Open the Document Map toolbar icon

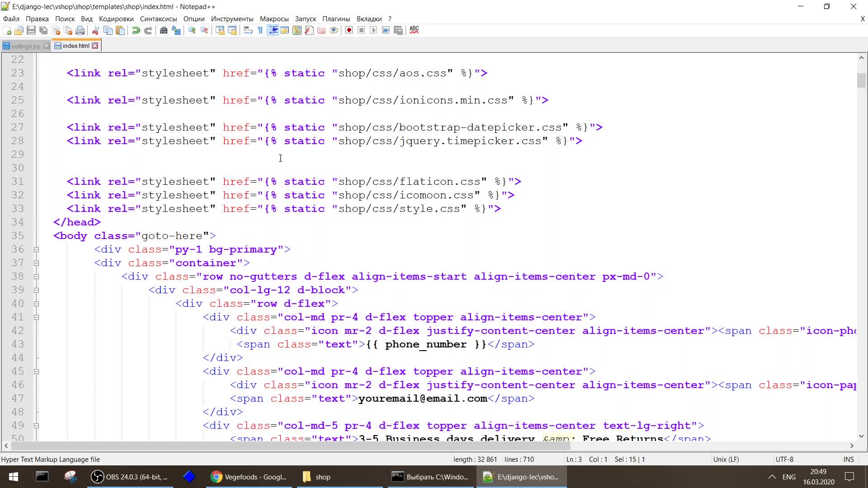[x=297, y=30]
